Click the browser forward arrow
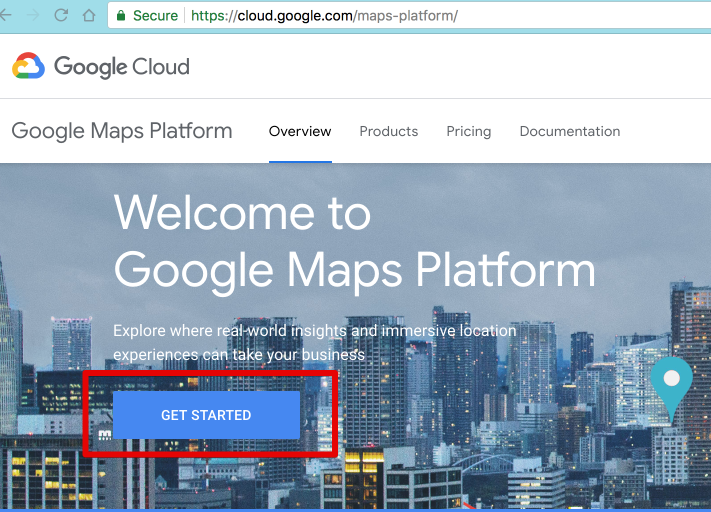Viewport: 711px width, 512px height. [x=33, y=15]
